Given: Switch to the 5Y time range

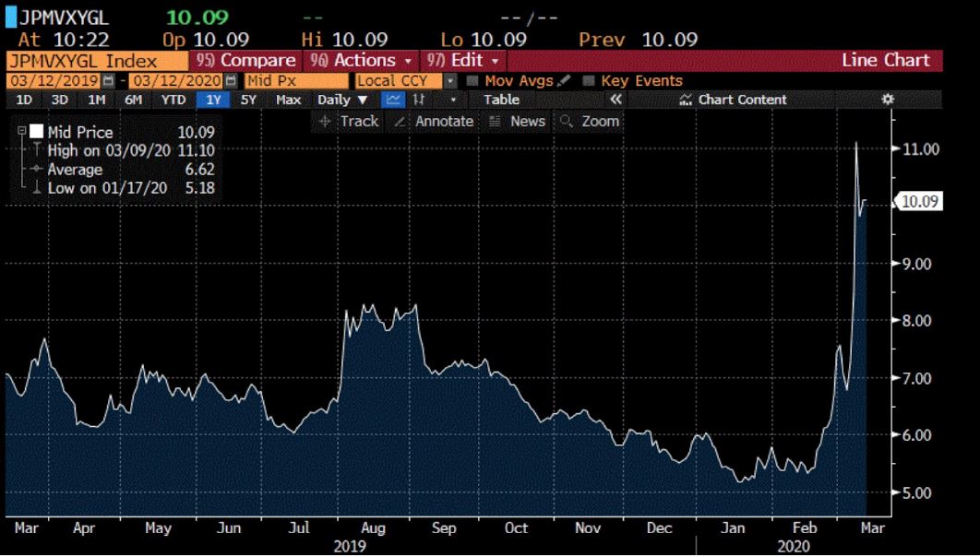Looking at the screenshot, I should 248,100.
